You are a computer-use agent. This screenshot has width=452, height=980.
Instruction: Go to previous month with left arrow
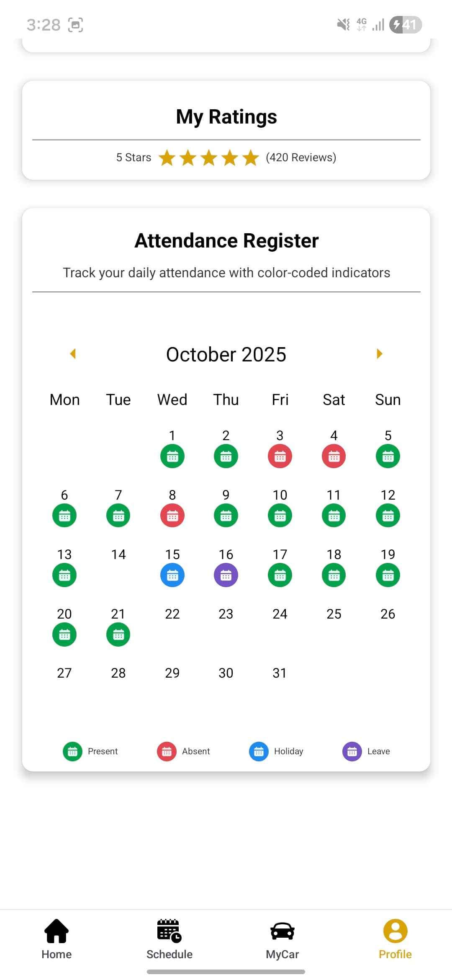[x=73, y=354]
